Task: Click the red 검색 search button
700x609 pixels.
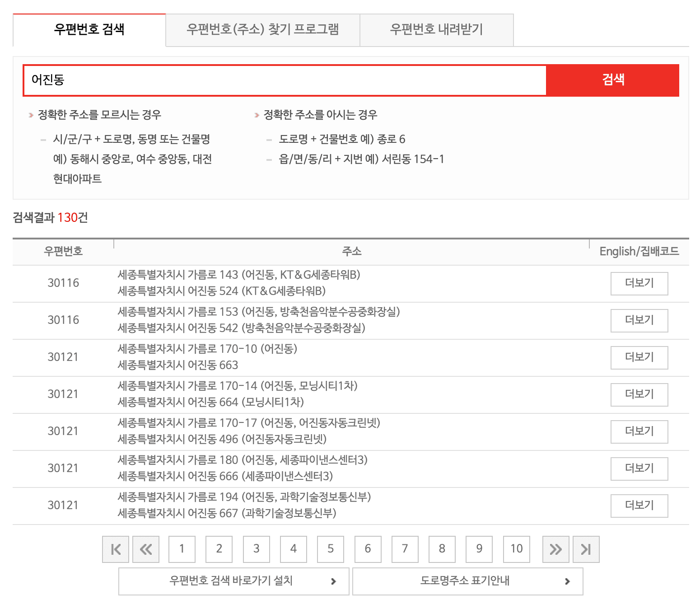Action: click(x=613, y=80)
